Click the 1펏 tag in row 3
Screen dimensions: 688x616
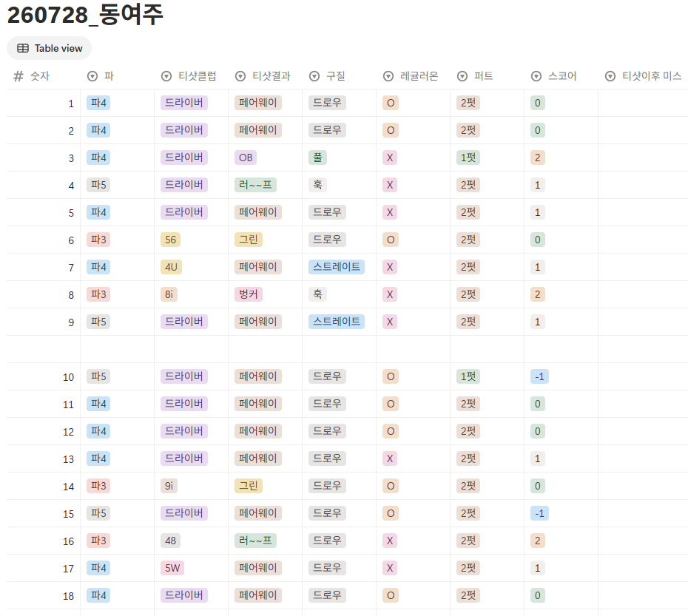click(x=468, y=158)
